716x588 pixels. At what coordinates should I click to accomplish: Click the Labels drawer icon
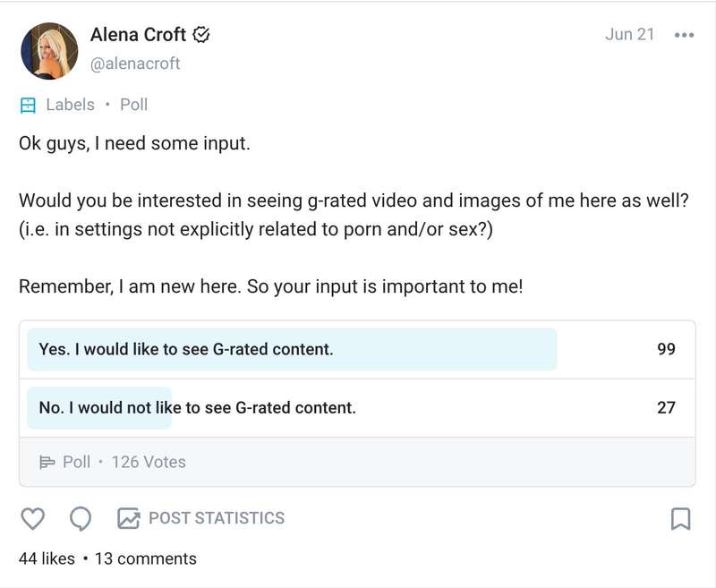(x=28, y=105)
